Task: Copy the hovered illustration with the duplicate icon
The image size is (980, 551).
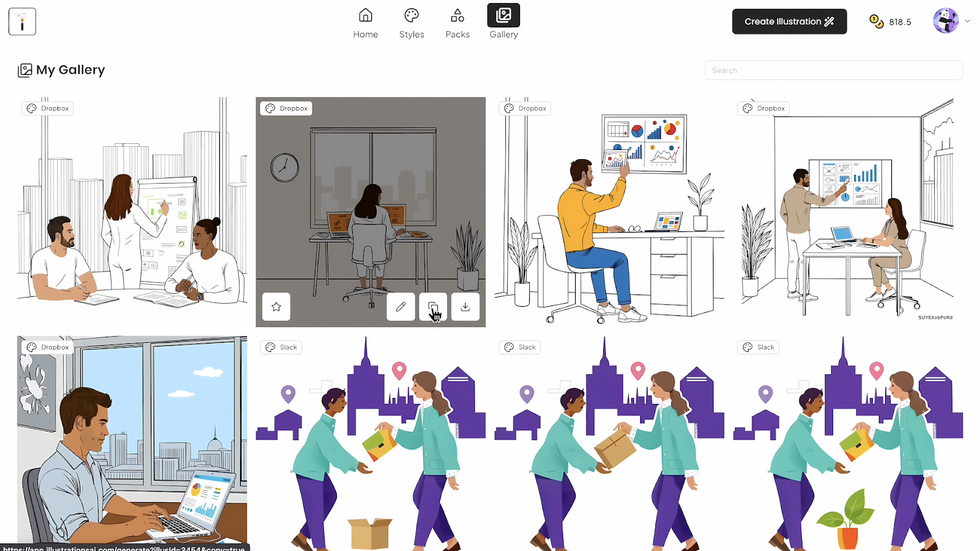Action: point(433,307)
